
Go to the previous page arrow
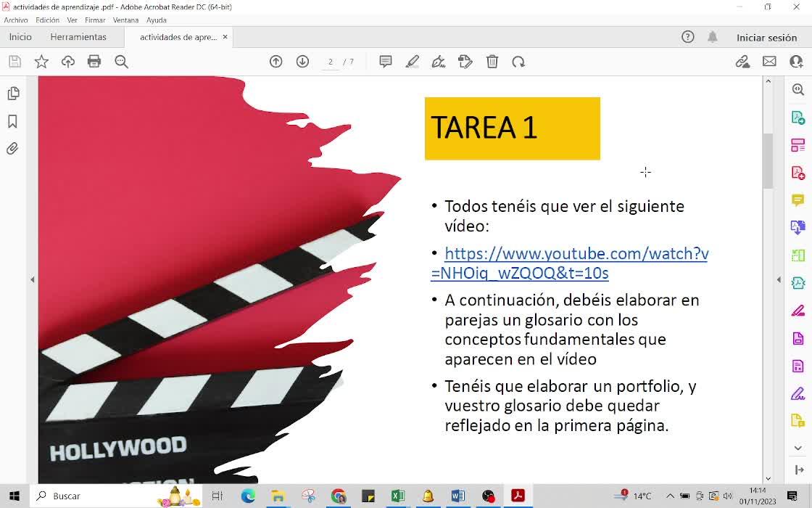[276, 62]
